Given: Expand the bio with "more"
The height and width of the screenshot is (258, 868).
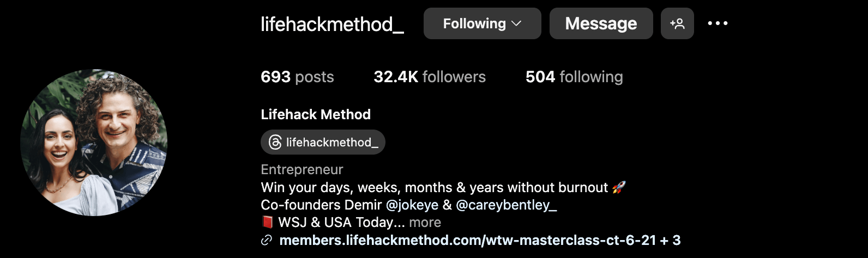Looking at the screenshot, I should 425,222.
